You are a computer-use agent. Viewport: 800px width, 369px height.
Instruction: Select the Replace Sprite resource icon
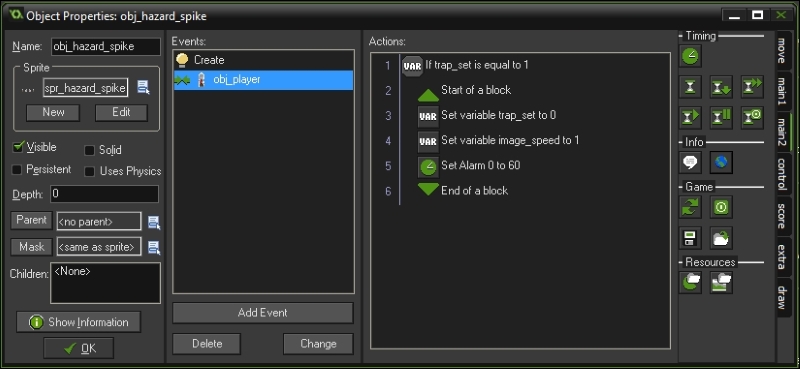tap(690, 282)
